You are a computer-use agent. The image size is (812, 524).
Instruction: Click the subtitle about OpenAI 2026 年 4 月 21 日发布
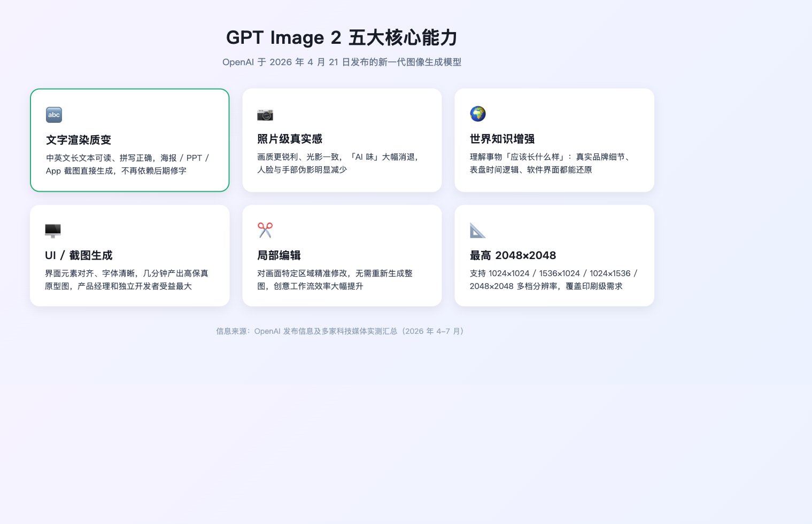point(342,62)
